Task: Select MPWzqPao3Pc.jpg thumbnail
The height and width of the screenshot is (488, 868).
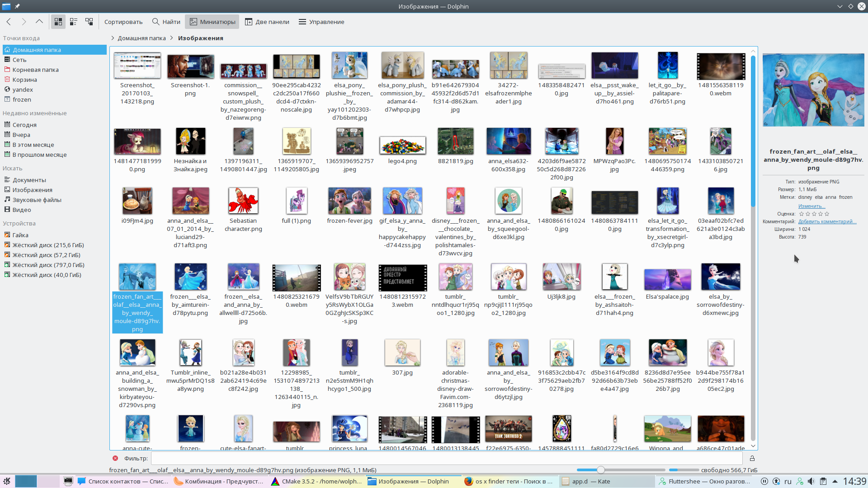Action: coord(614,141)
